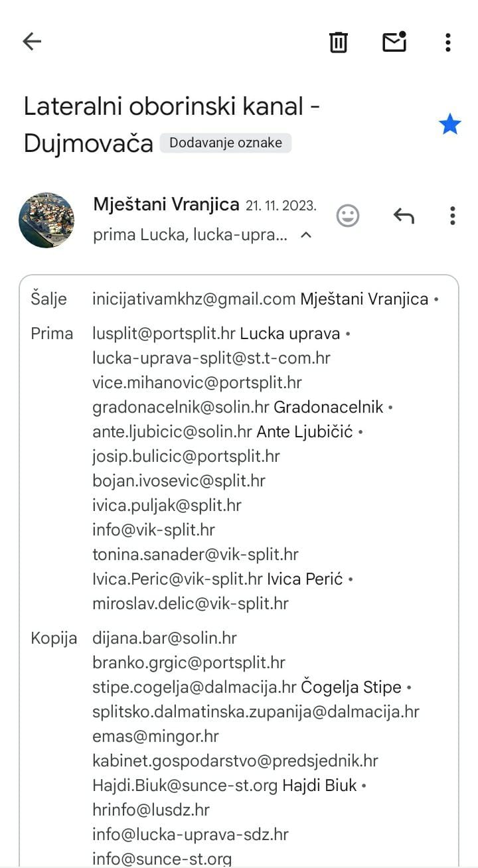Tap sender name Mještani Vranjica
The image size is (478, 868).
pyautogui.click(x=166, y=204)
